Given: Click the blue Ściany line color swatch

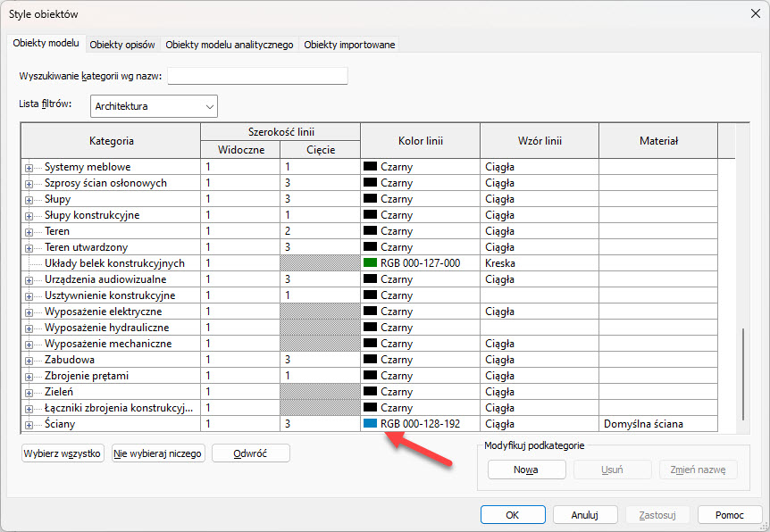Looking at the screenshot, I should click(x=371, y=424).
